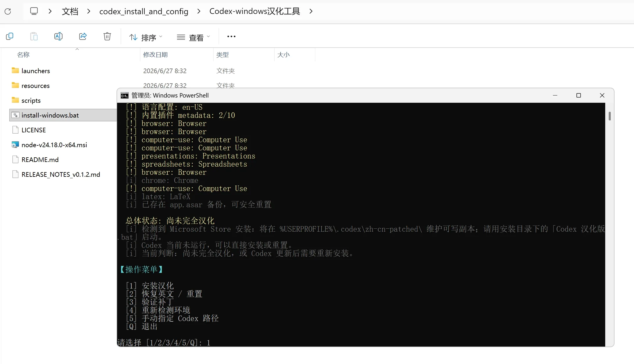Click the launchers date 2026/6/27 8:32
The image size is (634, 364).
pos(165,71)
